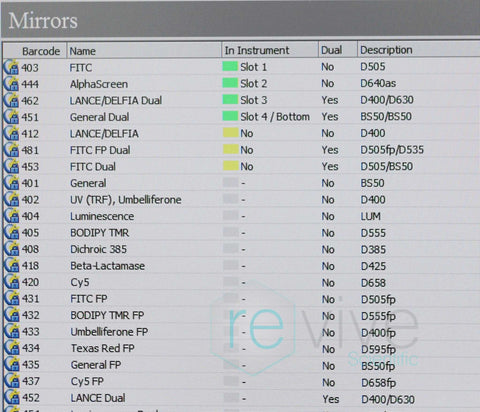Click the lock icon beside barcode 444

11,84
